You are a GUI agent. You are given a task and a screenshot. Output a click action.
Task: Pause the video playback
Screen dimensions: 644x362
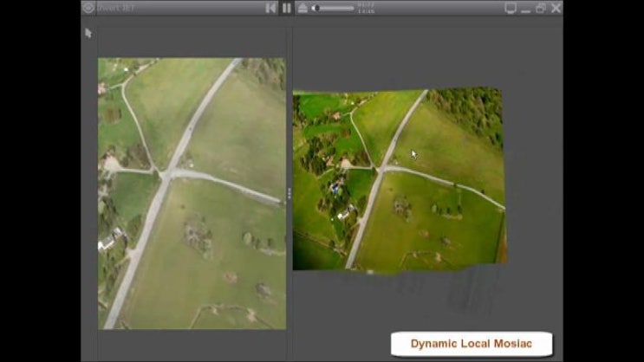click(x=286, y=8)
